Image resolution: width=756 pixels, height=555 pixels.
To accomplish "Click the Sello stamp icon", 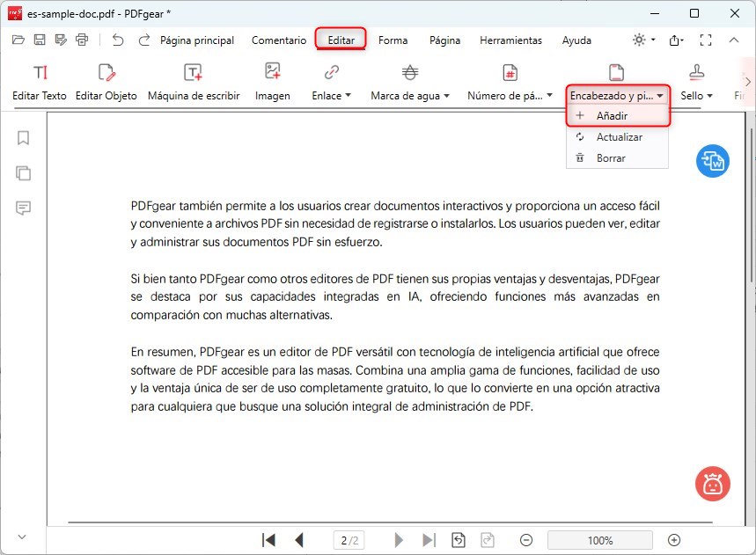I will pos(696,72).
